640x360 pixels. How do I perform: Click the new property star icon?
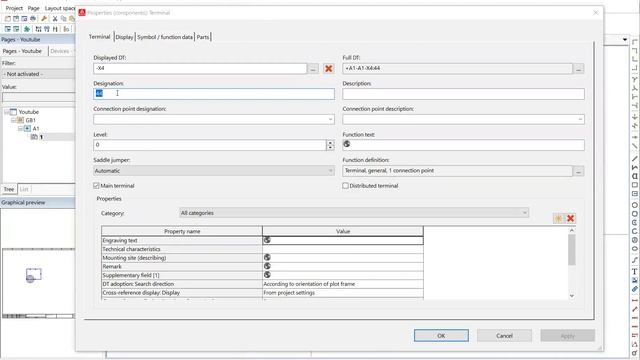point(558,218)
